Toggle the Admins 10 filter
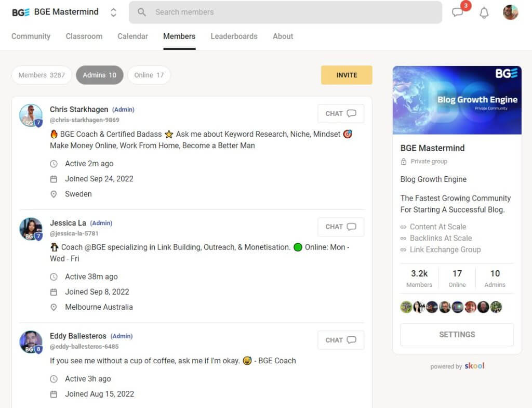This screenshot has width=532, height=408. click(x=99, y=75)
